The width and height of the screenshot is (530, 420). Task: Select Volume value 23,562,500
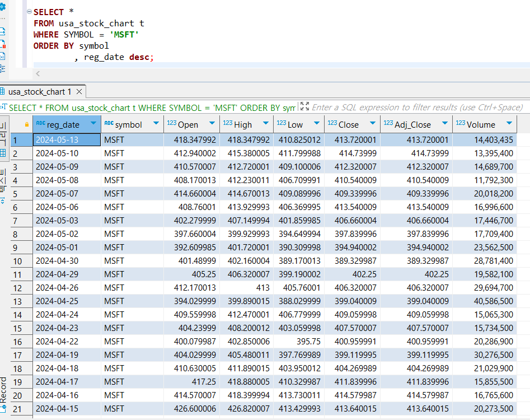click(485, 248)
